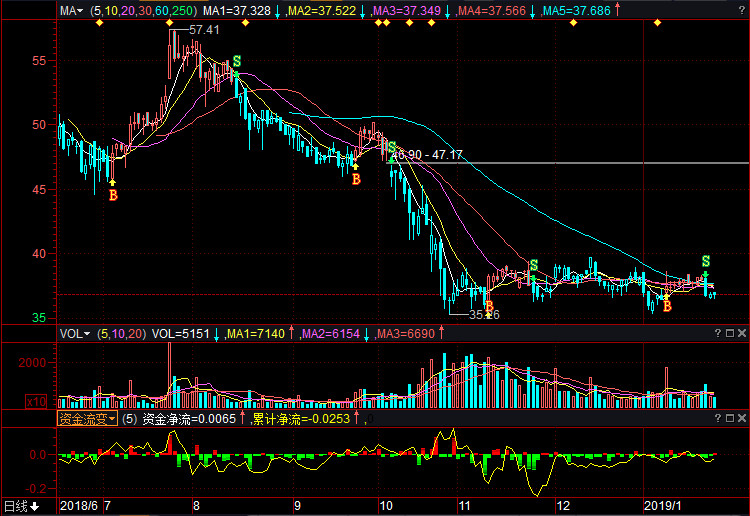Click the green S marker in January 2019

(x=705, y=261)
